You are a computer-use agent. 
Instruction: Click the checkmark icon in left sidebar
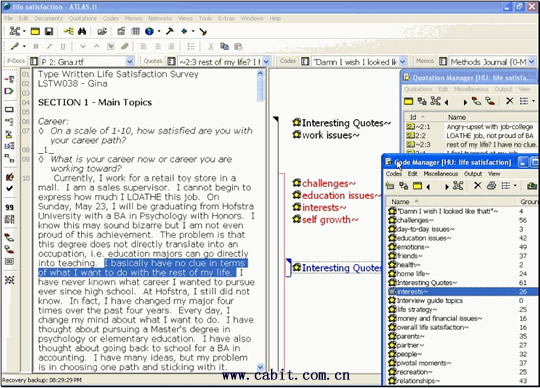10,188
